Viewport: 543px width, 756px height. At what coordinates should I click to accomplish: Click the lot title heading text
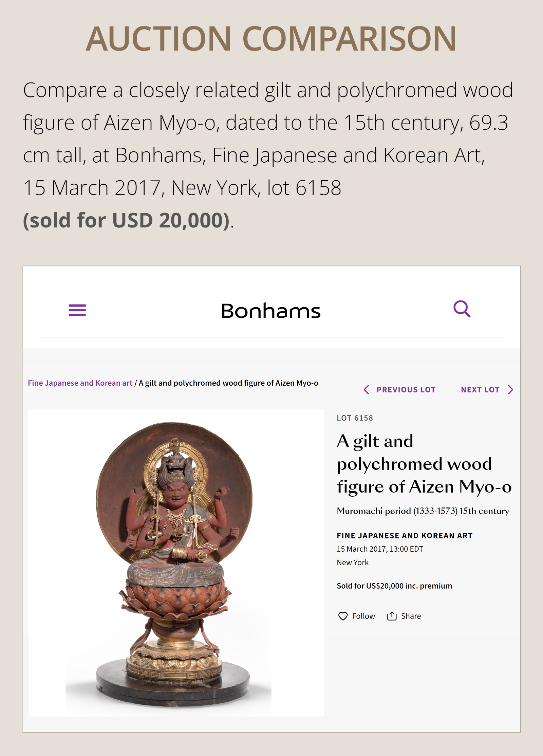pyautogui.click(x=424, y=464)
